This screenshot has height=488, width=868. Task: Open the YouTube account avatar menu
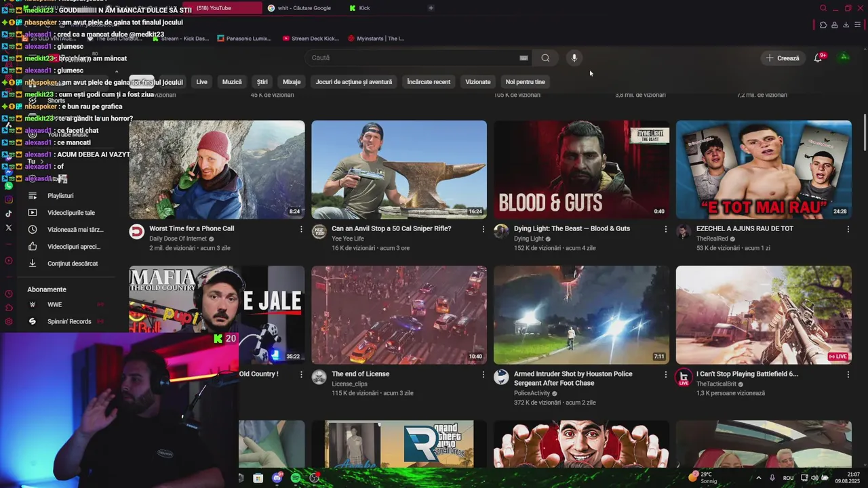coord(844,58)
